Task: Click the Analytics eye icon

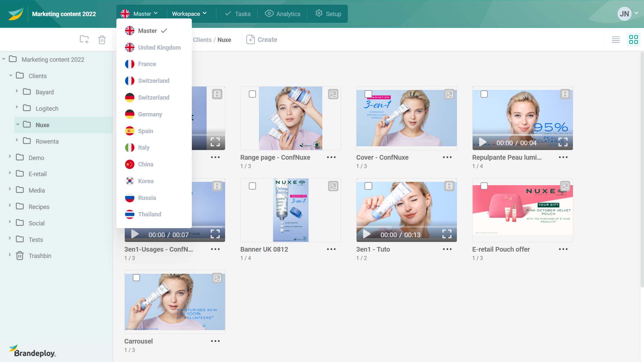Action: (269, 14)
